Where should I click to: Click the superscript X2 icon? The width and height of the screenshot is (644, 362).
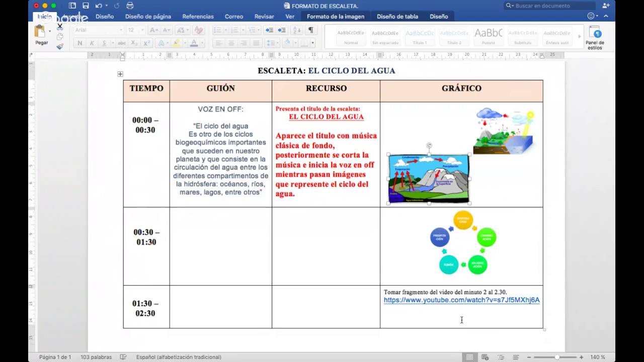point(146,43)
